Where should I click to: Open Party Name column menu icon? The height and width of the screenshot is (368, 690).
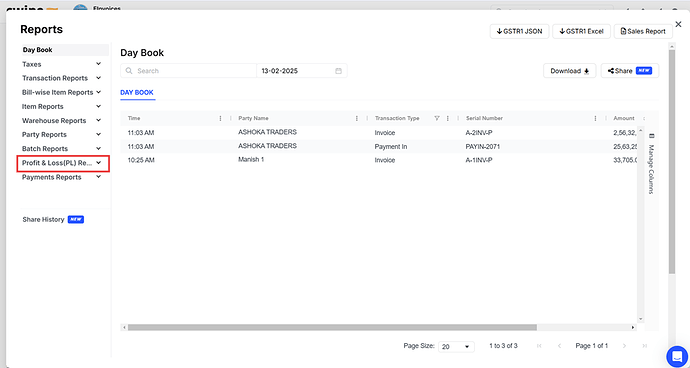357,118
